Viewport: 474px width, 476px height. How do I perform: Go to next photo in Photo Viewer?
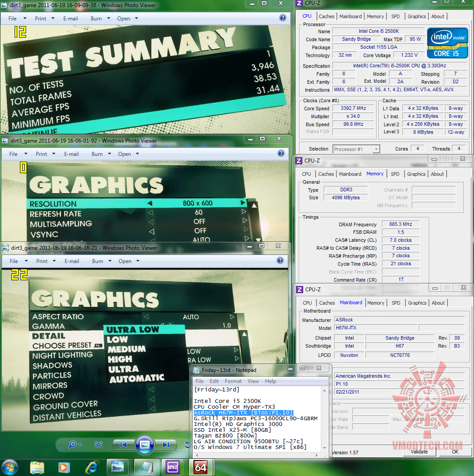tap(166, 445)
